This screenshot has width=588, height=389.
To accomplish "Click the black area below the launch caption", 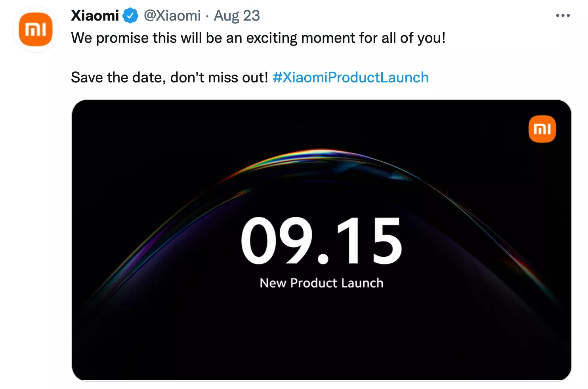I will [x=321, y=337].
